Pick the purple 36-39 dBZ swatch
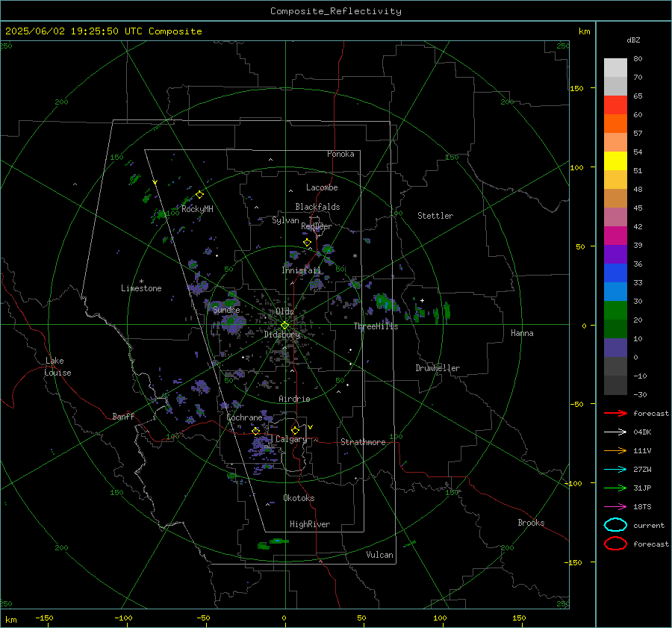Screen dimensions: 672x628 pos(615,254)
